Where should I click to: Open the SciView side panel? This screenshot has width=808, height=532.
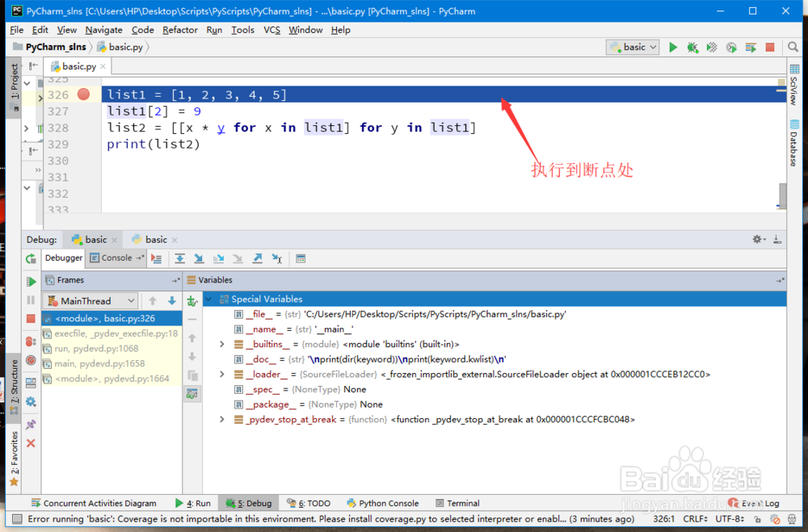(794, 85)
